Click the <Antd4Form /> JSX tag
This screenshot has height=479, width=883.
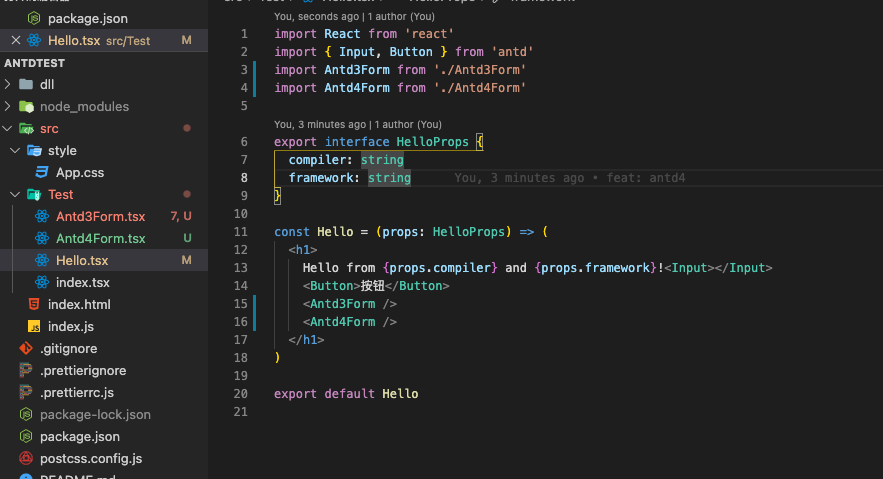point(350,322)
